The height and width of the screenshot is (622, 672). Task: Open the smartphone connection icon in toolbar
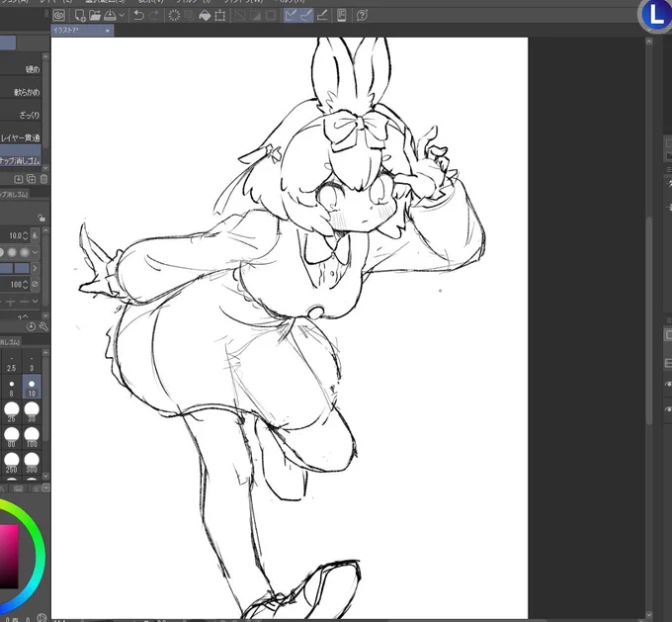342,16
